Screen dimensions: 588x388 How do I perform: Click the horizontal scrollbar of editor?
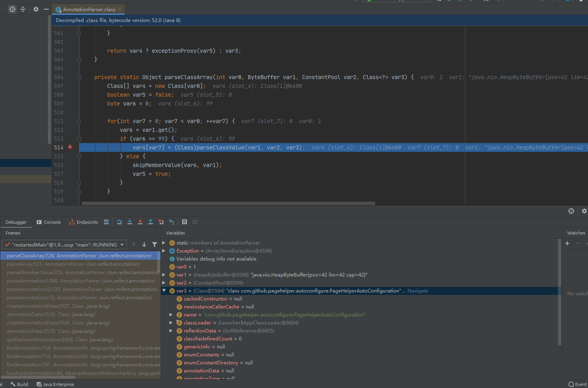point(228,203)
